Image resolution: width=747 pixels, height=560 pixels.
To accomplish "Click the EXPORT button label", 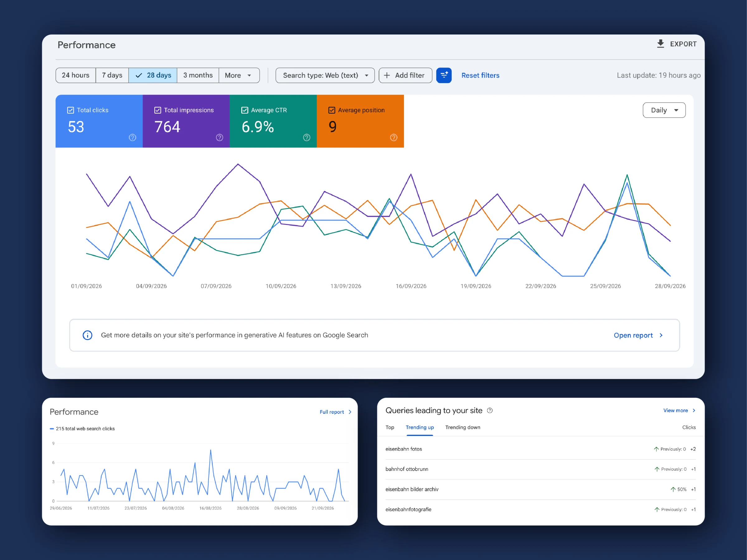I will pos(683,44).
